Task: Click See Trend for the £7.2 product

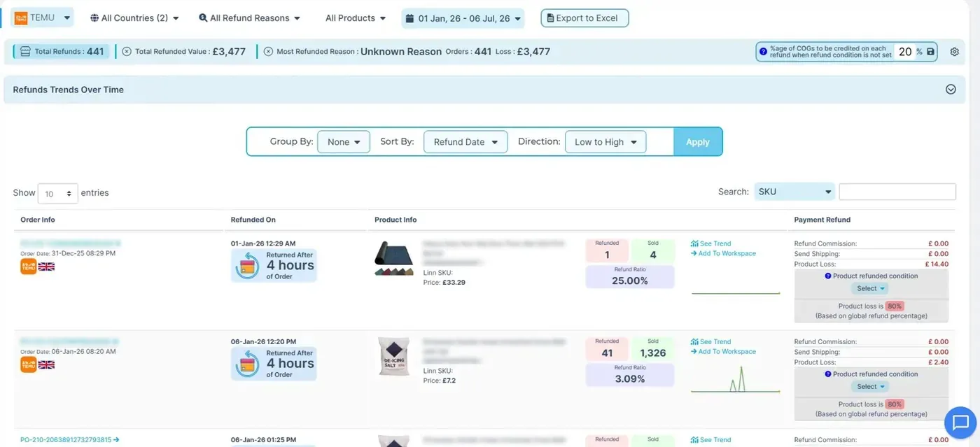Action: 711,341
